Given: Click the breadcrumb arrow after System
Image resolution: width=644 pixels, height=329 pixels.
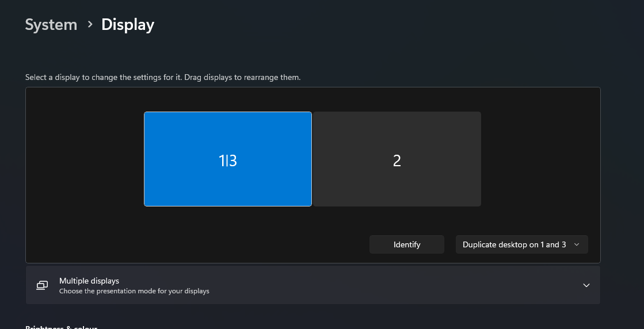Looking at the screenshot, I should [x=90, y=24].
